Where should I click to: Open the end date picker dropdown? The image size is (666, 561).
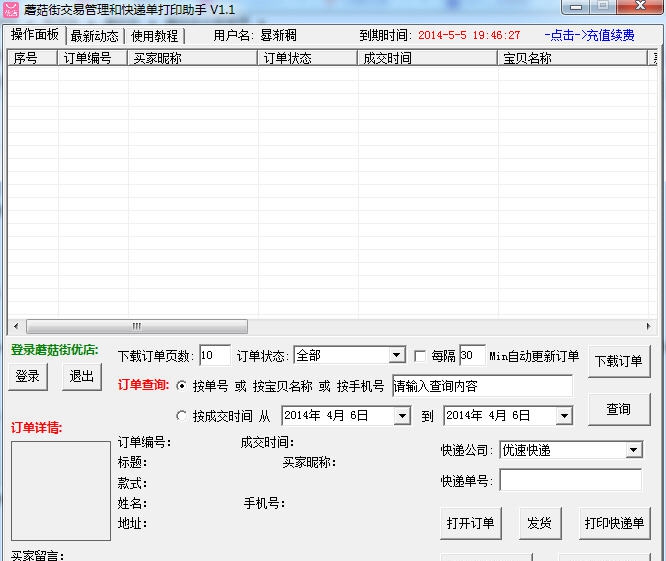564,416
